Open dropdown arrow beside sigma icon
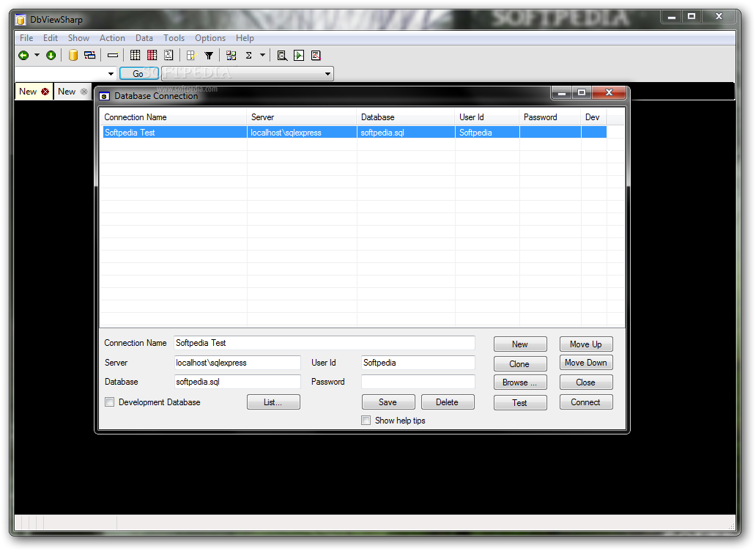 point(262,56)
